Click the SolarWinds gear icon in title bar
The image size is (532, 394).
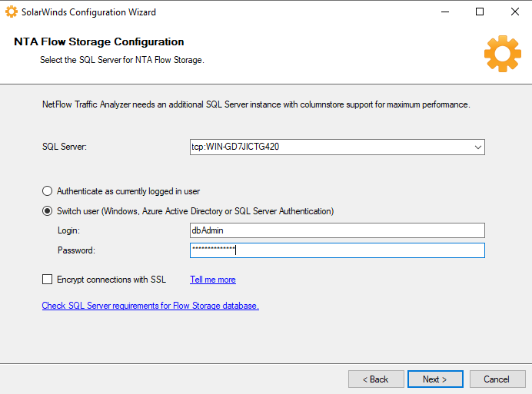(12, 12)
